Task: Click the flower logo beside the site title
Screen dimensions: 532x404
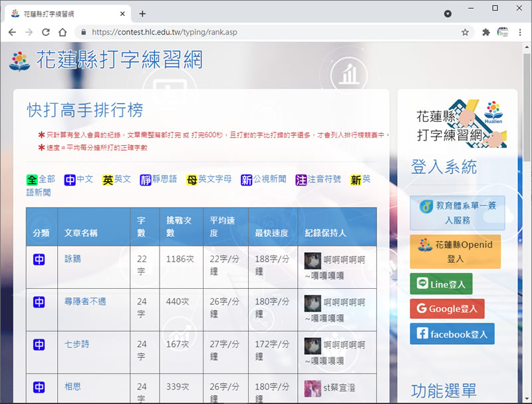Action: (x=19, y=61)
